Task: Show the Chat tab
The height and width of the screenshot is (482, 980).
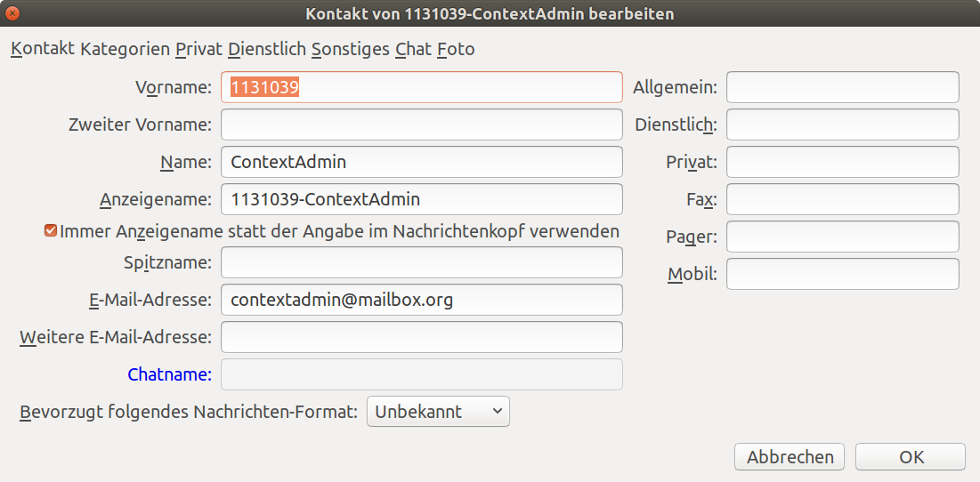Action: coord(413,50)
